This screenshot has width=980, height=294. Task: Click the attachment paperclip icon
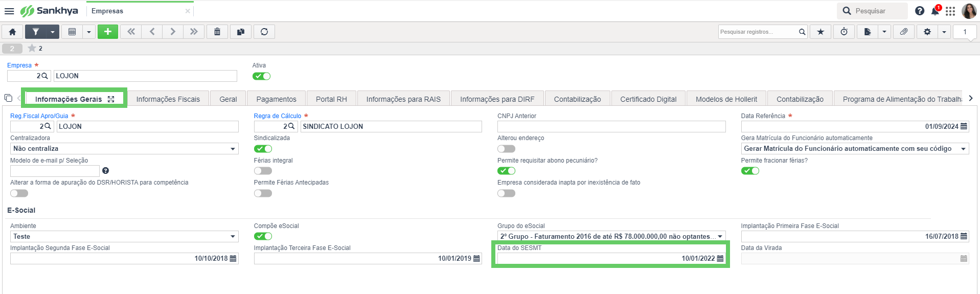click(x=904, y=32)
